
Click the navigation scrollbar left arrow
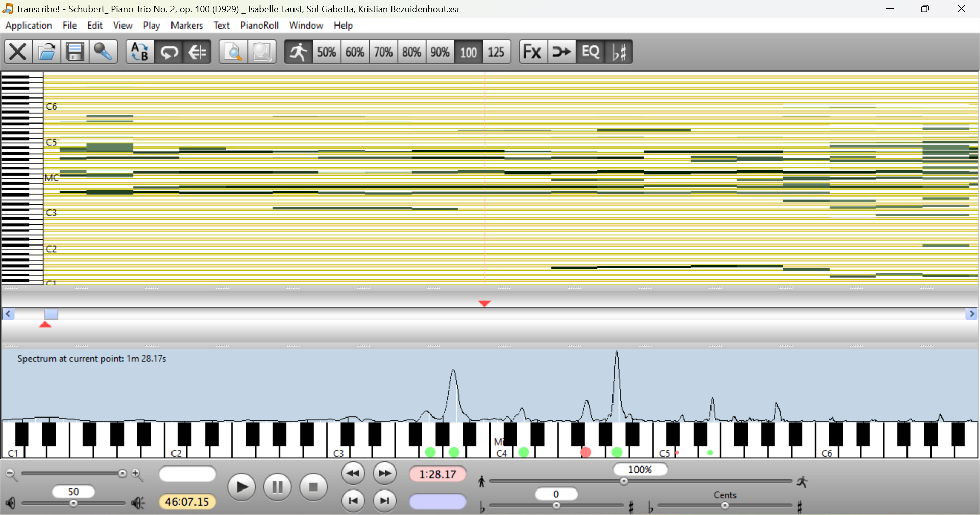[x=8, y=314]
